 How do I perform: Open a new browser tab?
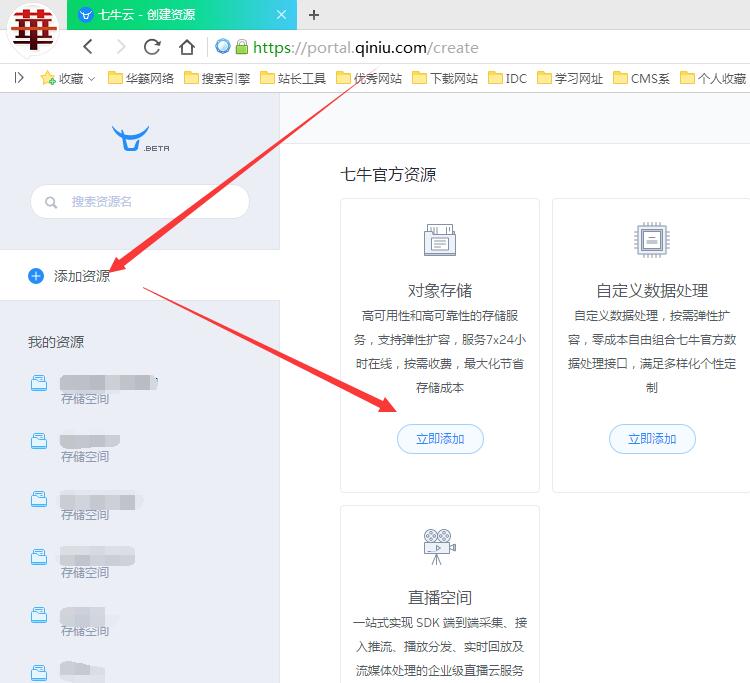point(314,15)
